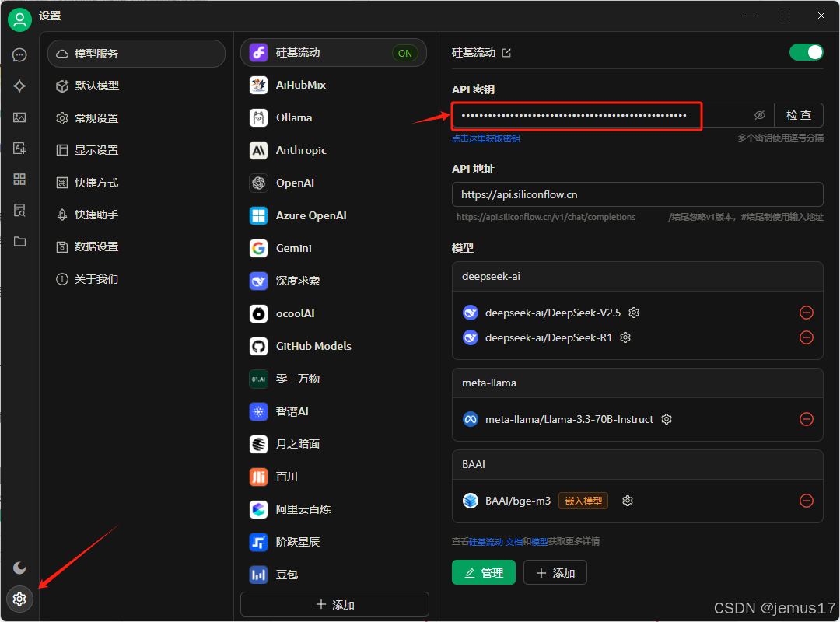Image resolution: width=840 pixels, height=622 pixels.
Task: Select the 阶跃星辰 provider
Action: [334, 542]
